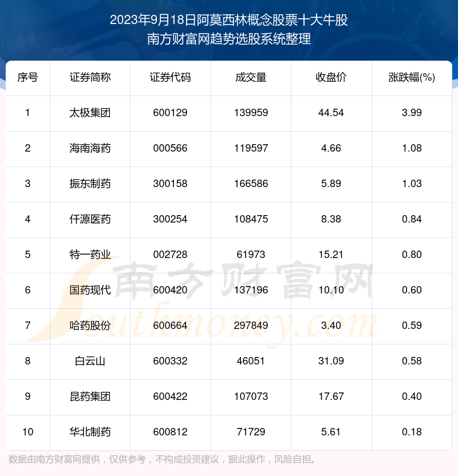The width and height of the screenshot is (458, 476).
Task: Click stock code 600420
Action: pyautogui.click(x=170, y=290)
